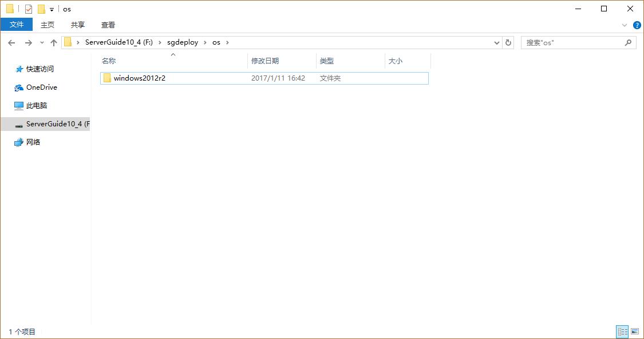Open the recent locations dropdown arrow

[41, 42]
